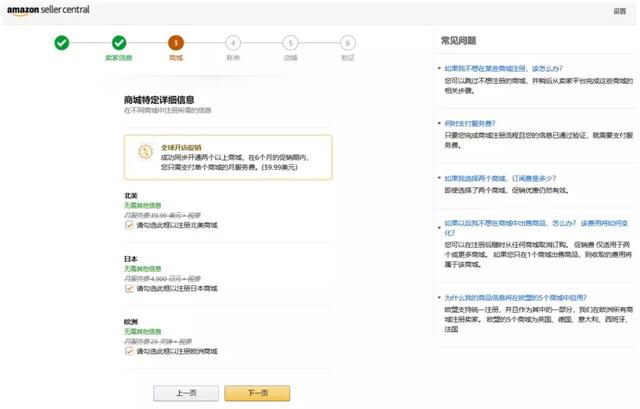Open FAQ 如果我不想在某些商城注册
The width and height of the screenshot is (640, 409).
pos(503,69)
